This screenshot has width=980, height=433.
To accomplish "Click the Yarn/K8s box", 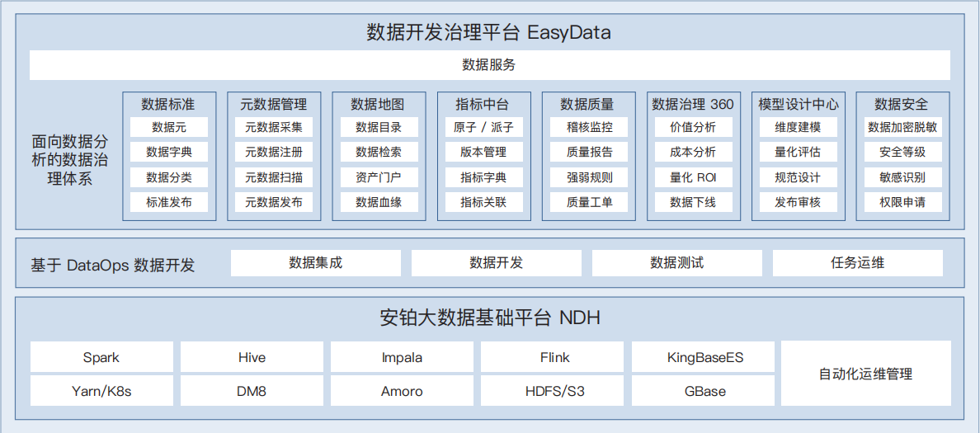I will point(101,391).
